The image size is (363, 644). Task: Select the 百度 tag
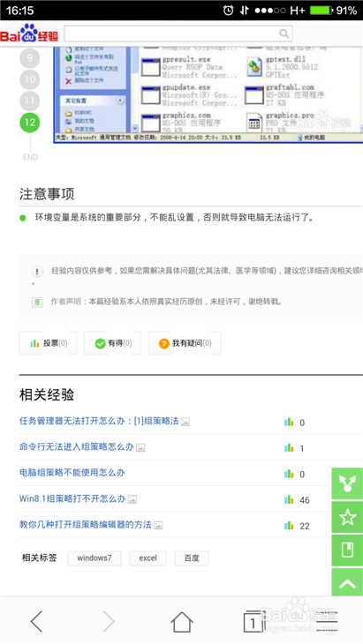(x=192, y=558)
